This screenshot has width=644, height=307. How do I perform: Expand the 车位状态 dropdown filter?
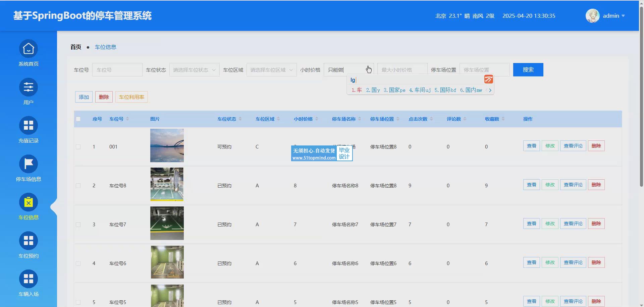(194, 70)
